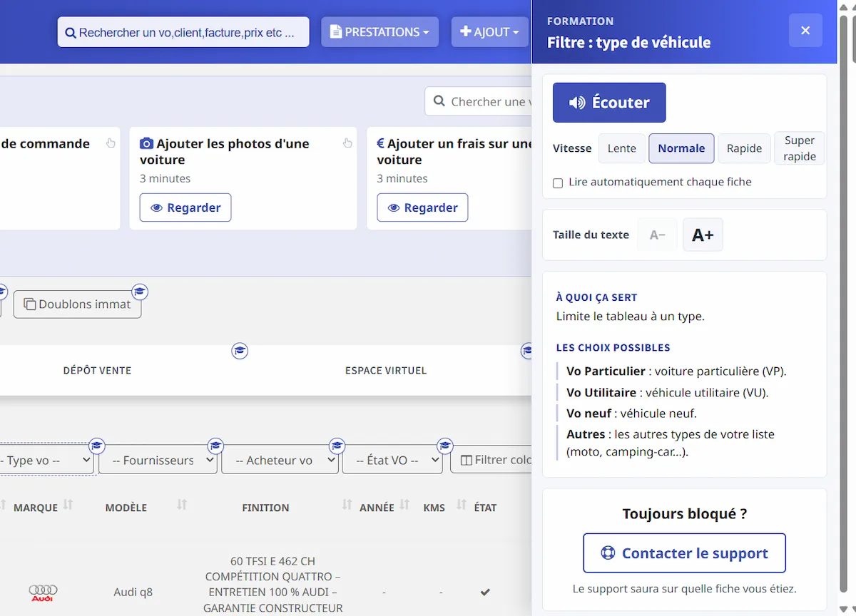Open the Type vo filter dropdown

point(46,461)
